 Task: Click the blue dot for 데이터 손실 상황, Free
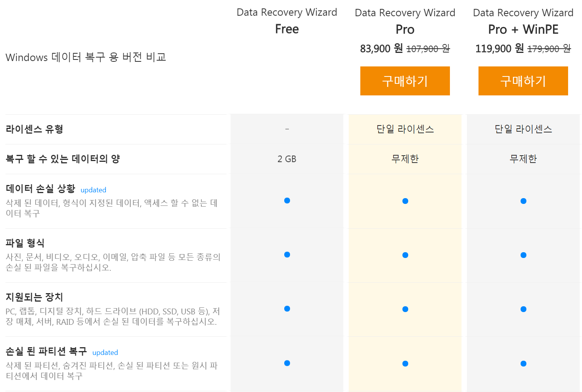coord(287,200)
